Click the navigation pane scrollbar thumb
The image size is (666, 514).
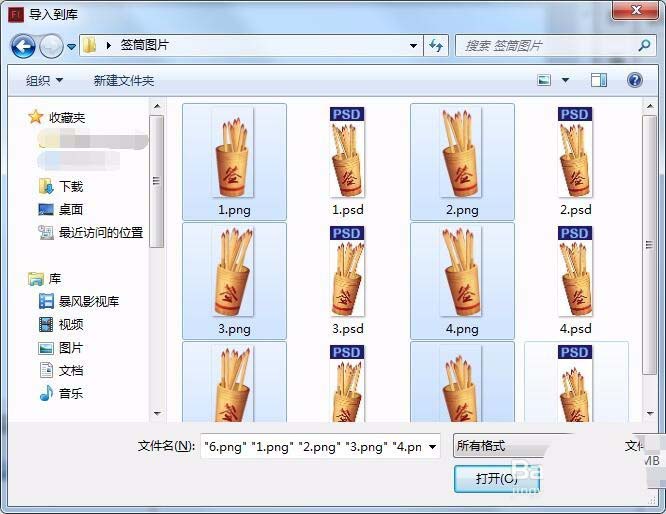(x=157, y=181)
